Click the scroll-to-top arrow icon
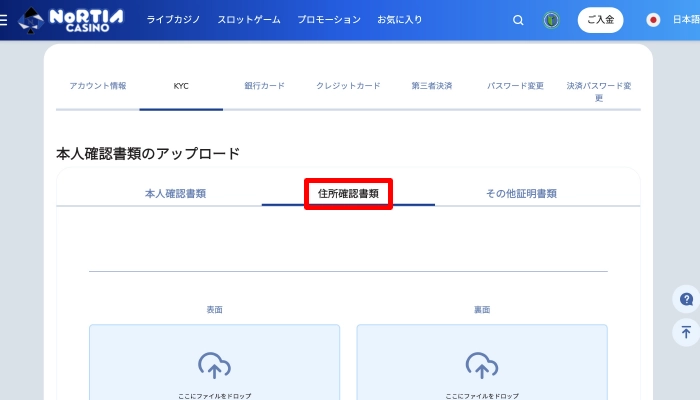This screenshot has width=700, height=400. coord(686,332)
